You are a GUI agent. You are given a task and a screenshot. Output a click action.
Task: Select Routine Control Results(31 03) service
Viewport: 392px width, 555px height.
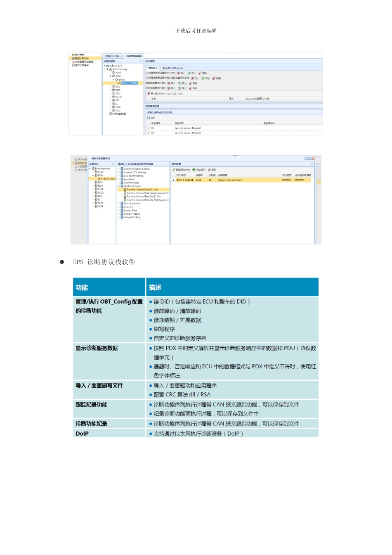(142, 197)
